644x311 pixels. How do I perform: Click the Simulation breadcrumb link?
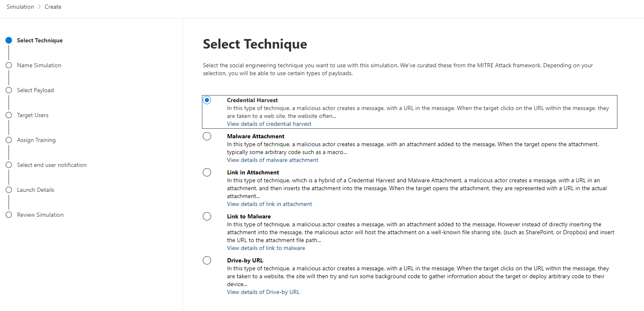(x=20, y=7)
